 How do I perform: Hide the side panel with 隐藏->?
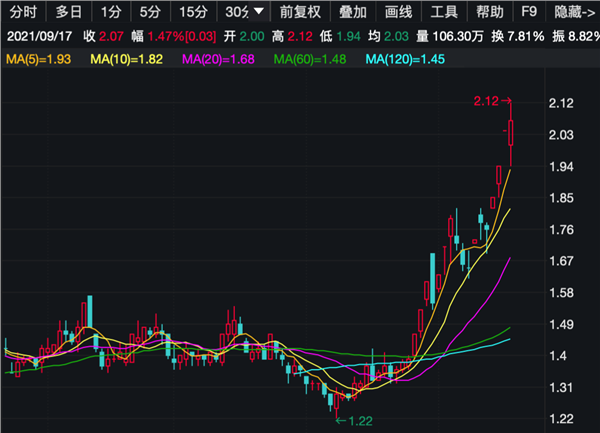[575, 12]
